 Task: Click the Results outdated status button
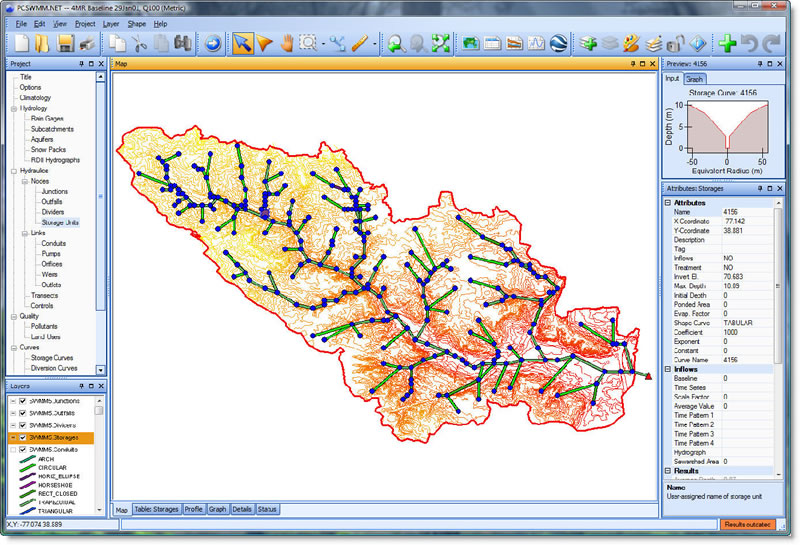point(747,524)
